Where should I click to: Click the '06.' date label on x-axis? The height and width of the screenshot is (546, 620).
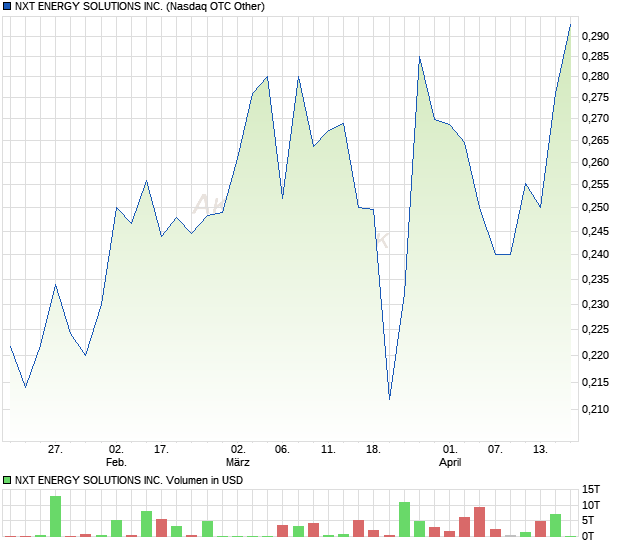coord(282,450)
